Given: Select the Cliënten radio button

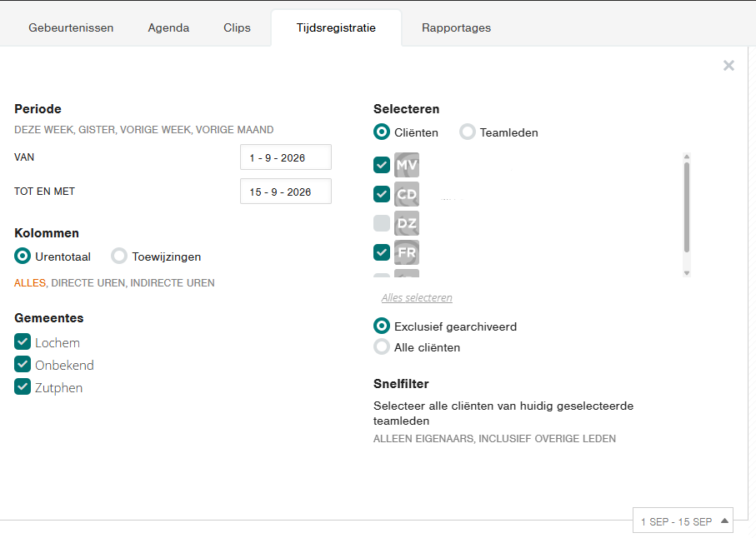Looking at the screenshot, I should (382, 132).
